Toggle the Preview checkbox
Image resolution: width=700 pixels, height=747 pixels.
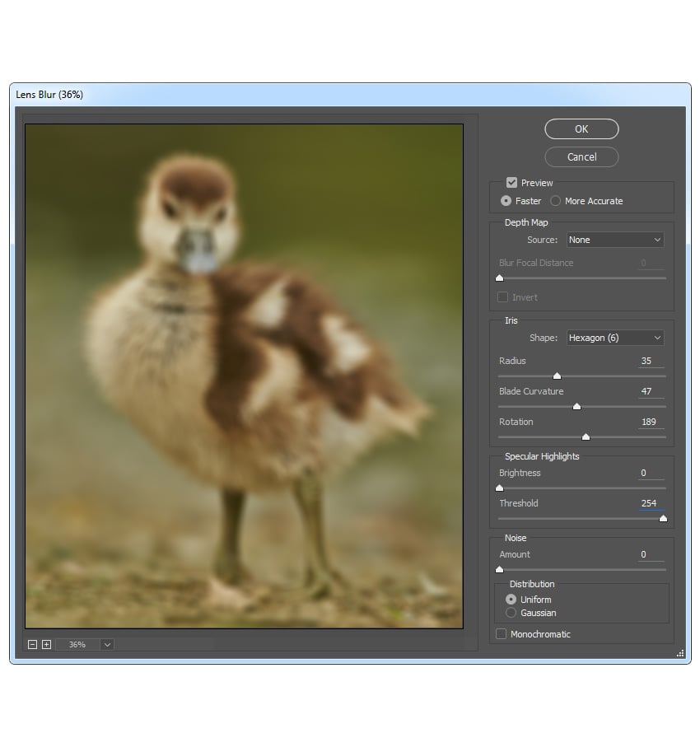pyautogui.click(x=512, y=182)
